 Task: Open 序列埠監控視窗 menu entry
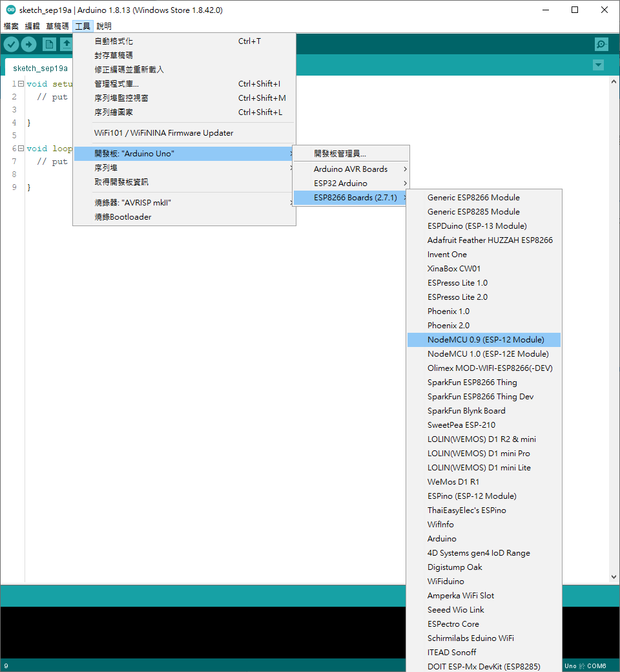click(x=184, y=98)
